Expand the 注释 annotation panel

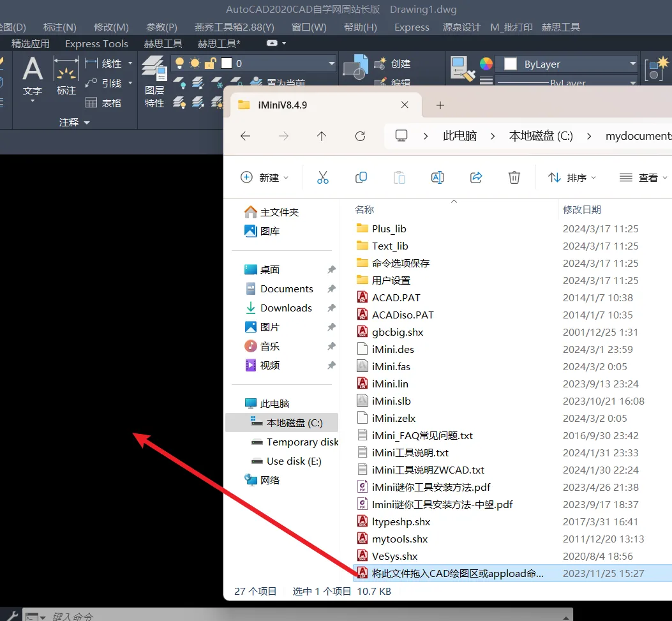tap(74, 123)
